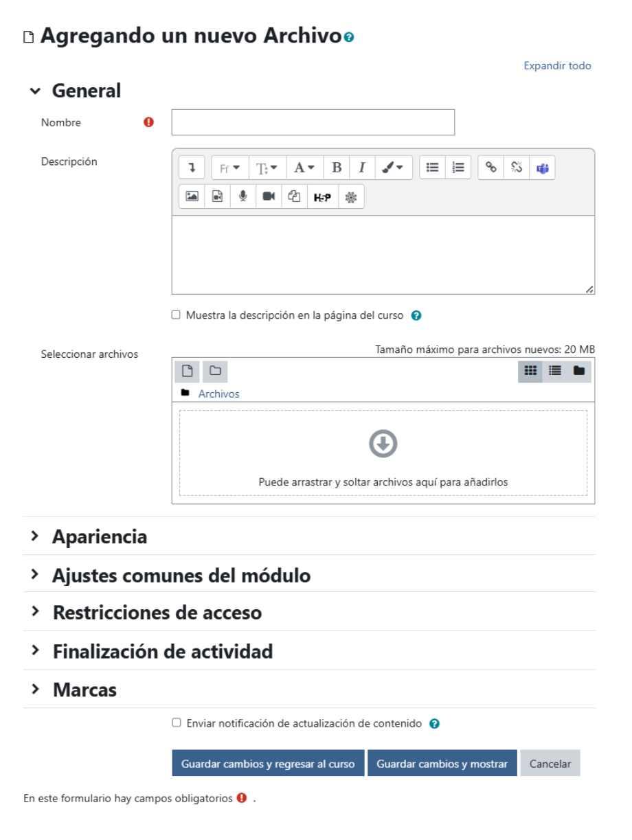
Task: Switch file manager to icon grid view
Action: 530,371
